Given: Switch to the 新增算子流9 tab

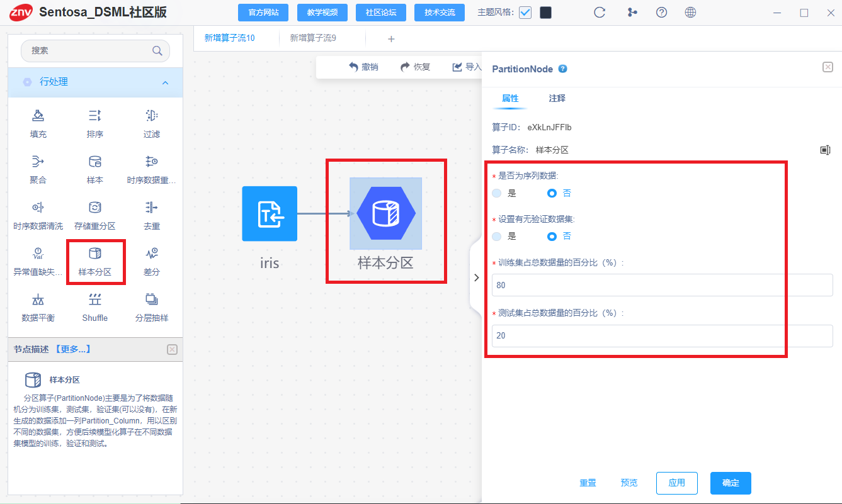Looking at the screenshot, I should 313,38.
